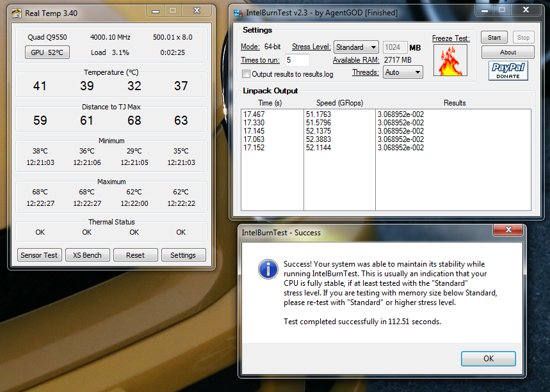This screenshot has width=550, height=392.
Task: Expand the Threads dropdown set to Auto
Action: click(403, 72)
